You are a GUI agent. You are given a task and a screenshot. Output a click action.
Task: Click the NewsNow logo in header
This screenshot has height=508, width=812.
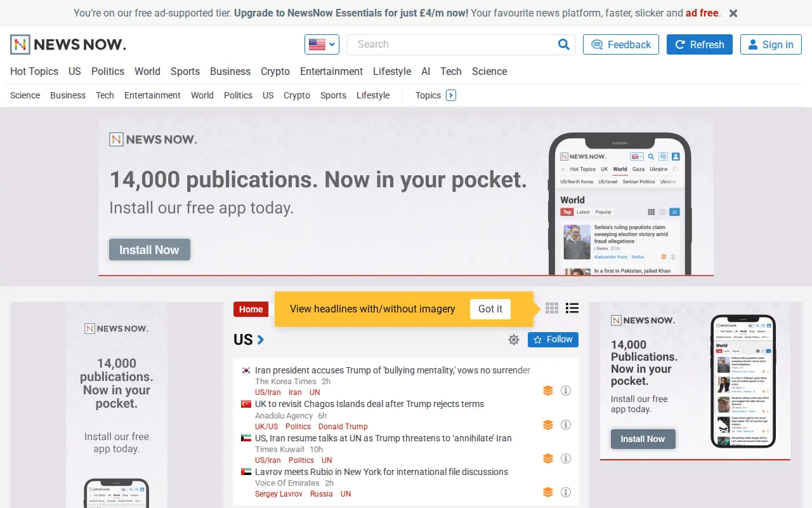tap(68, 44)
